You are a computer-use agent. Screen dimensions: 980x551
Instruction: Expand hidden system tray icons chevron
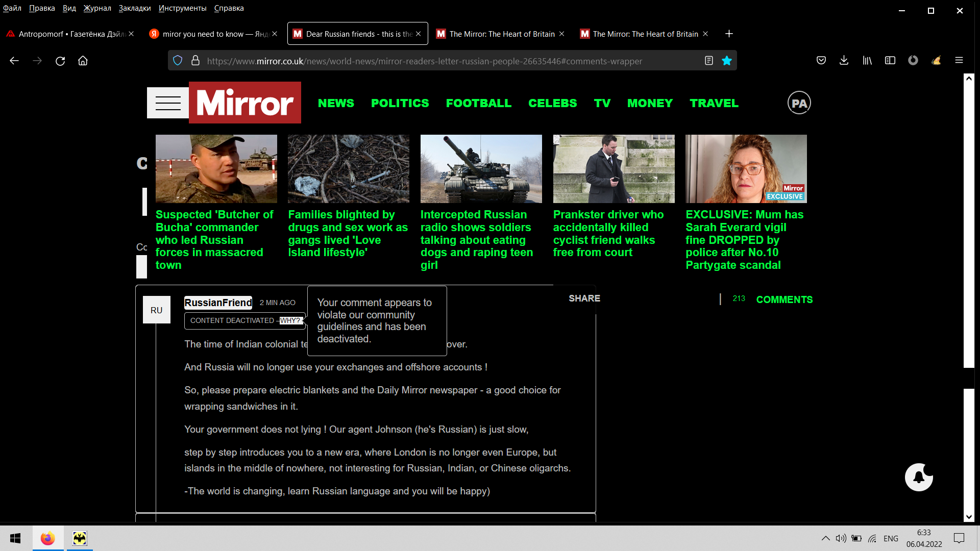pos(825,538)
